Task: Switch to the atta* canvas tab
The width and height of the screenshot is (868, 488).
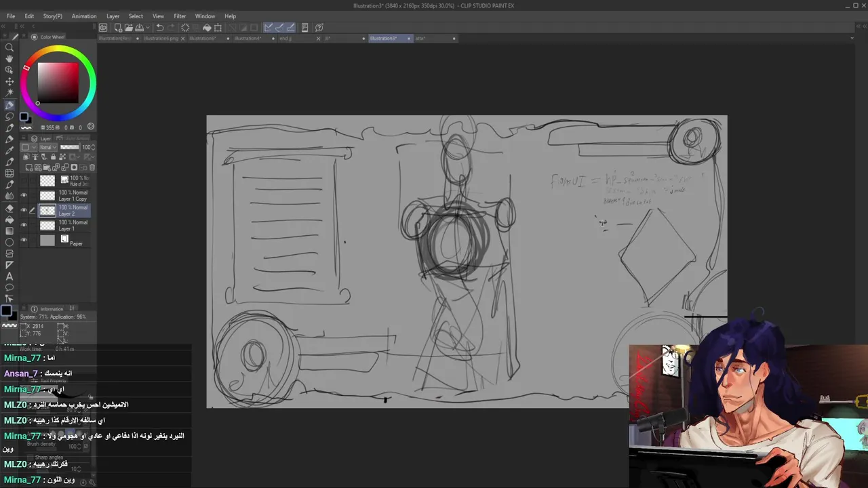Action: (434, 39)
